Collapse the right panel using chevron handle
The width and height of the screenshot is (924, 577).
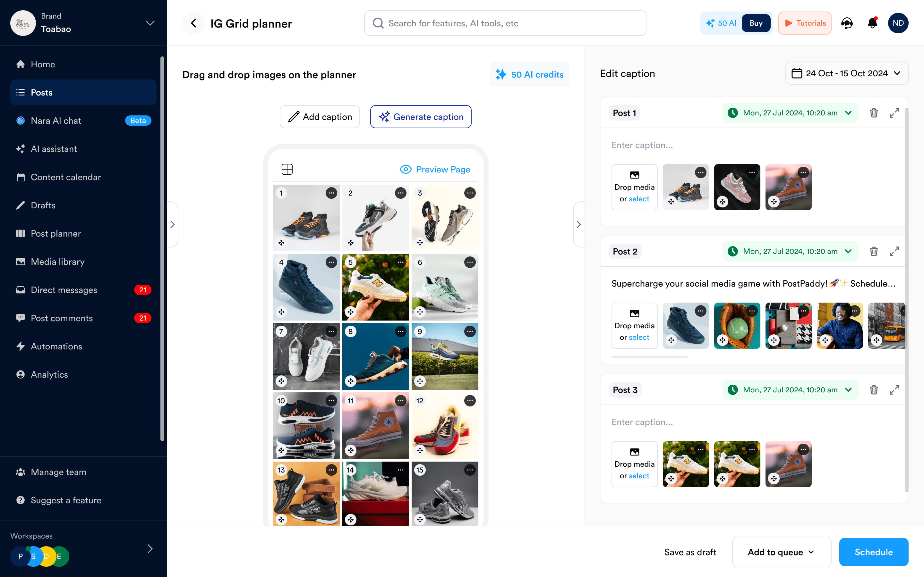(x=578, y=224)
